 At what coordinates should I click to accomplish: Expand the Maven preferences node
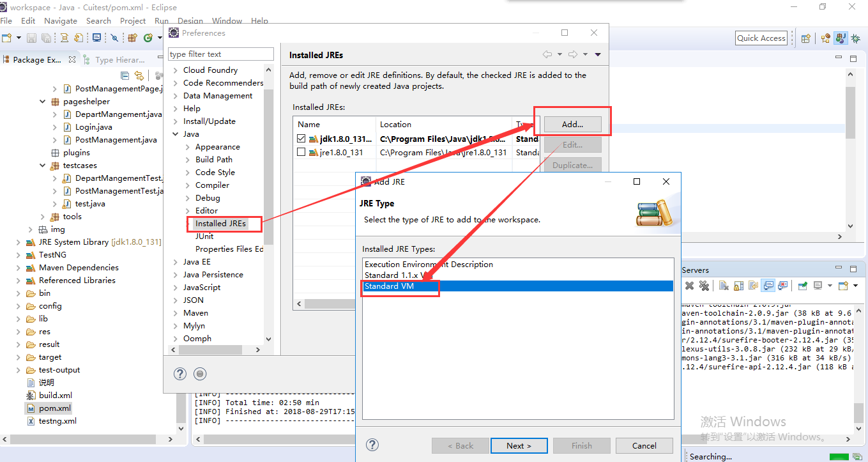[176, 313]
